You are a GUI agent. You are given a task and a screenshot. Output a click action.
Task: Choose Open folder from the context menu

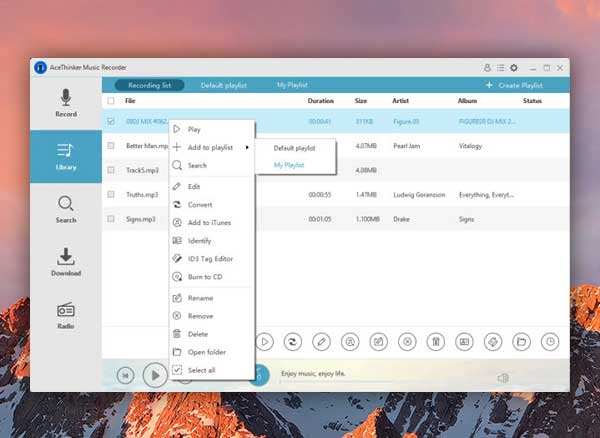(x=212, y=352)
